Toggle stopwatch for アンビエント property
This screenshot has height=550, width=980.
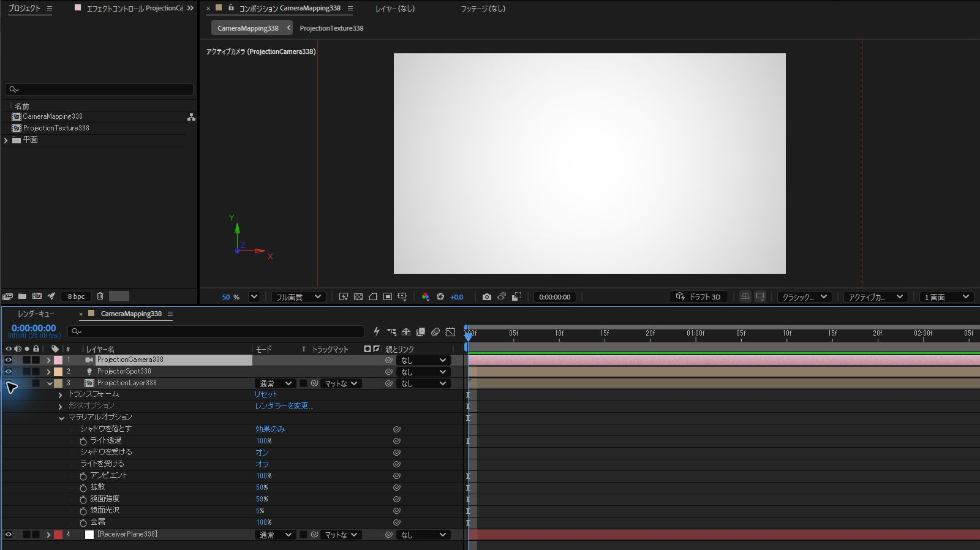click(83, 476)
